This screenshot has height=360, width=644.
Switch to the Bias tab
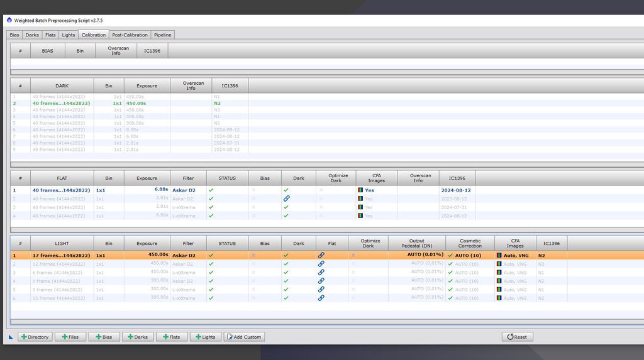click(x=14, y=35)
